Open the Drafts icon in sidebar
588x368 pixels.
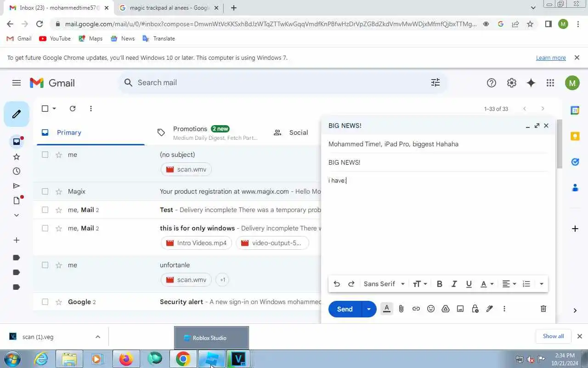pyautogui.click(x=17, y=201)
